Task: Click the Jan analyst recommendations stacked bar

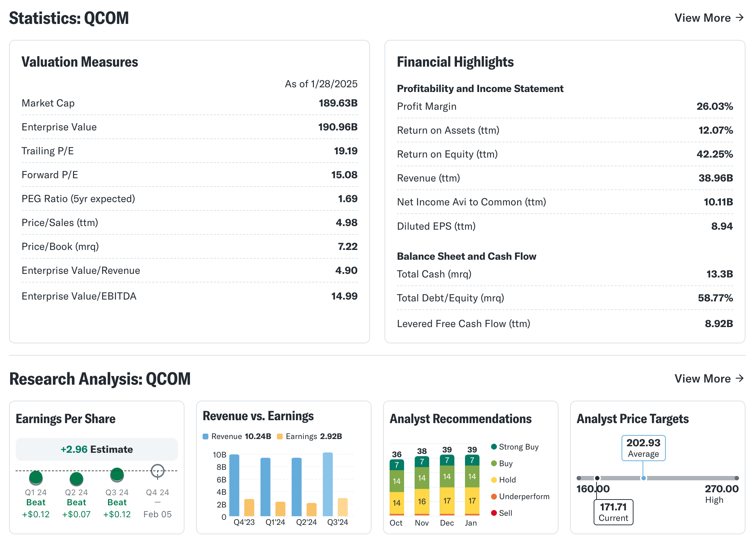Action: coord(472,485)
